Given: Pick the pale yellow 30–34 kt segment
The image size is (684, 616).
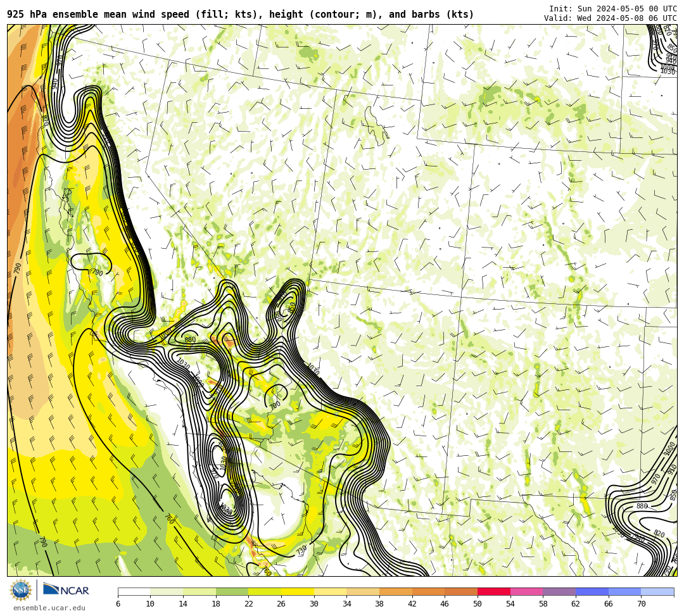Looking at the screenshot, I should [x=330, y=591].
